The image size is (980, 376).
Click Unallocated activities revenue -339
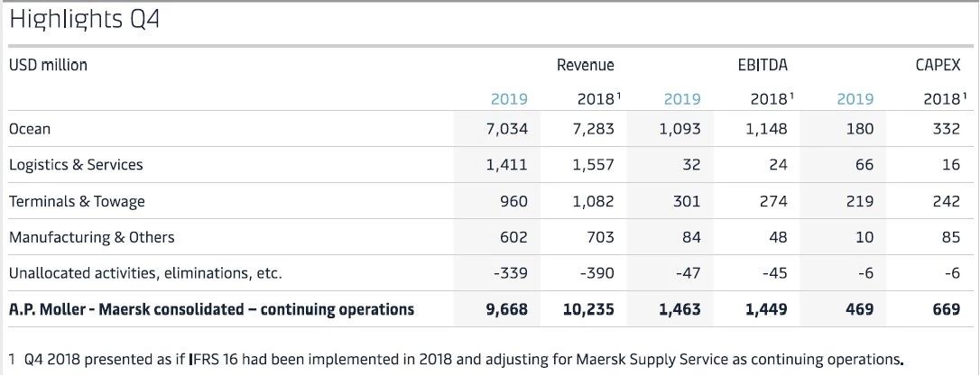pyautogui.click(x=510, y=273)
